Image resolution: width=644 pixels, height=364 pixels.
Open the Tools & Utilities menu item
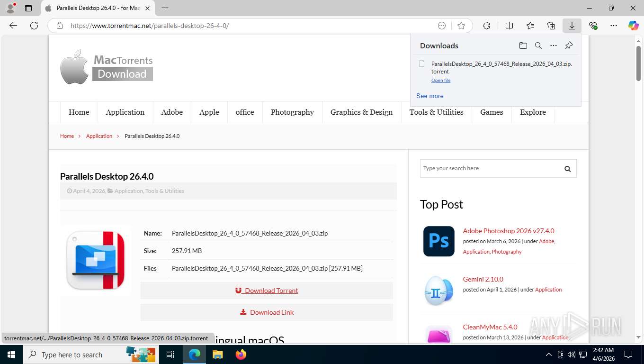436,112
